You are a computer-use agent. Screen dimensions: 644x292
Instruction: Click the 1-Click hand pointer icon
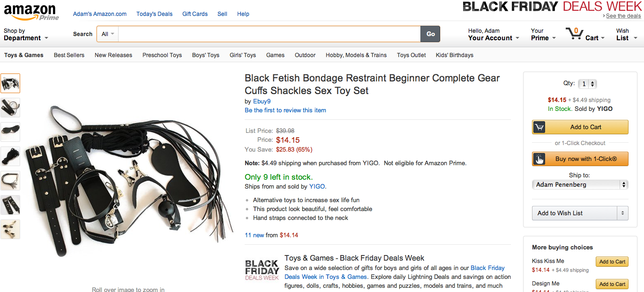539,159
